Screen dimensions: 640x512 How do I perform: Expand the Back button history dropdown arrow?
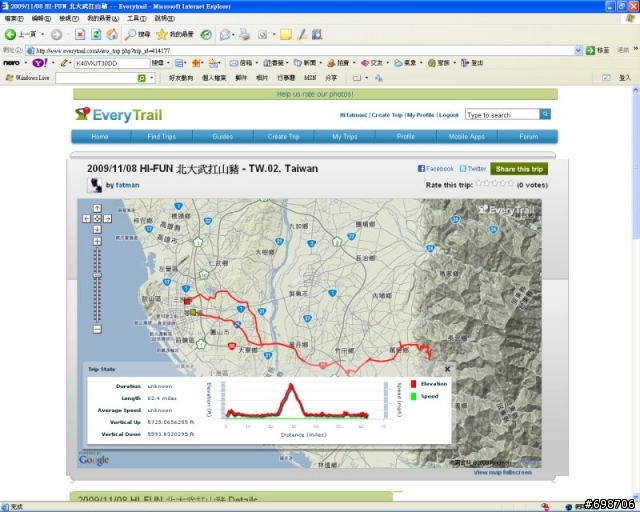tap(42, 35)
